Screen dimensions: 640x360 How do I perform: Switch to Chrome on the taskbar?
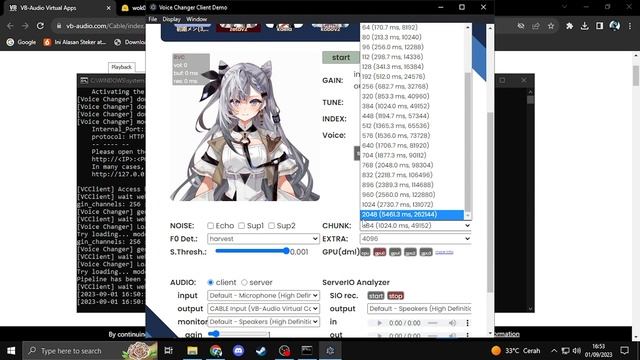click(x=216, y=351)
